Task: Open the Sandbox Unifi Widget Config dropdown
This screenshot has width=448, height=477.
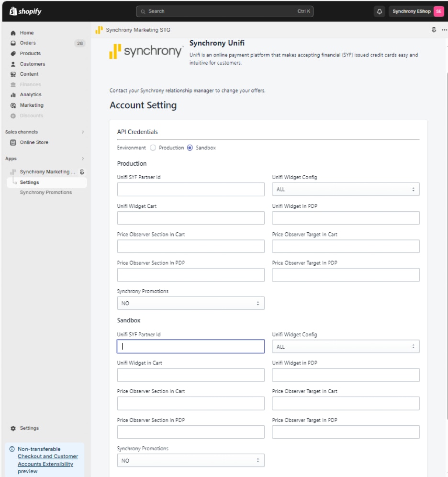Action: coord(346,346)
